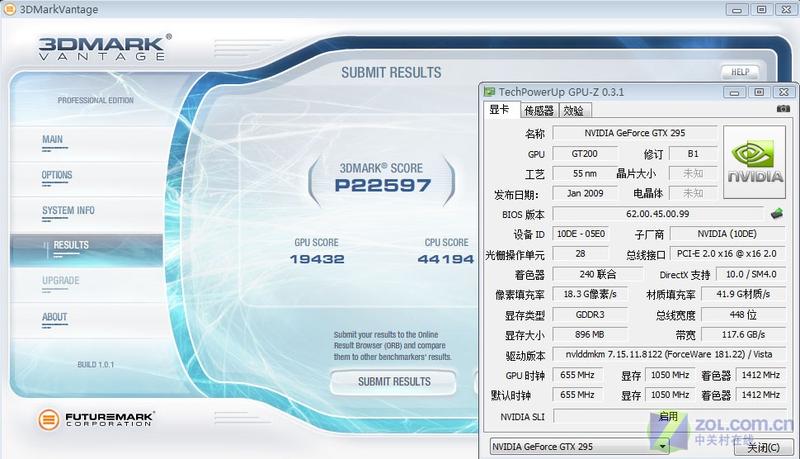Image resolution: width=800 pixels, height=459 pixels.
Task: Click the release date field Jan 2009
Action: tap(585, 193)
